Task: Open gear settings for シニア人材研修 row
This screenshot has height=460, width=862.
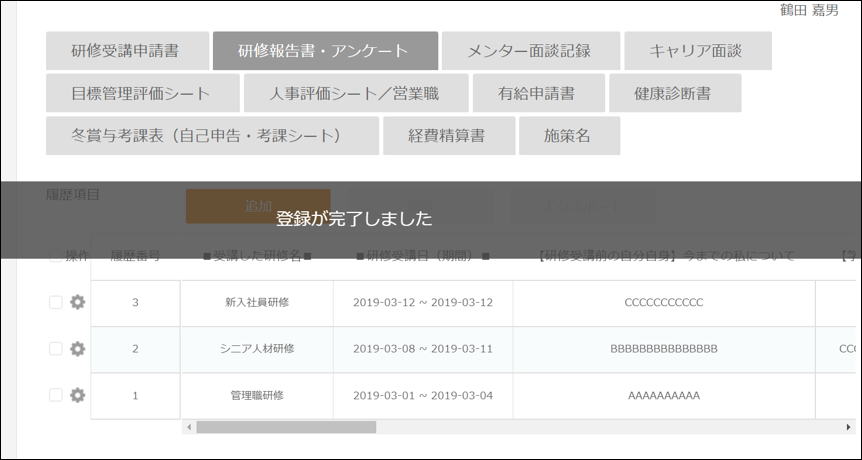Action: click(x=77, y=349)
